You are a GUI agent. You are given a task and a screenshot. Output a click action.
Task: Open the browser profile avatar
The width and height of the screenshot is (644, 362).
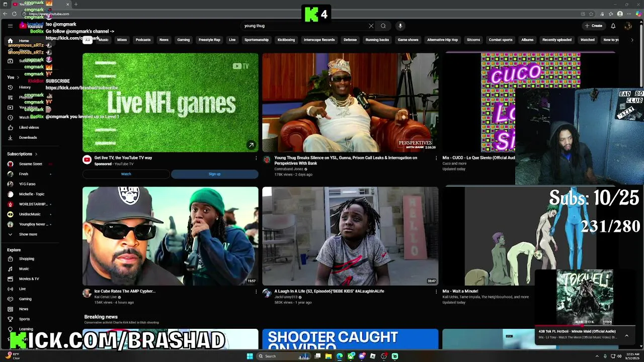[620, 14]
